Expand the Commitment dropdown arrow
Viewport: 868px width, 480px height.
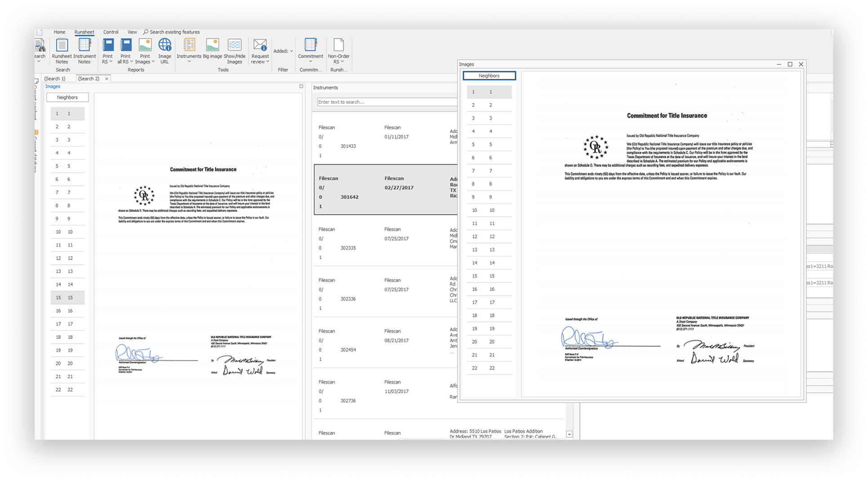point(310,62)
